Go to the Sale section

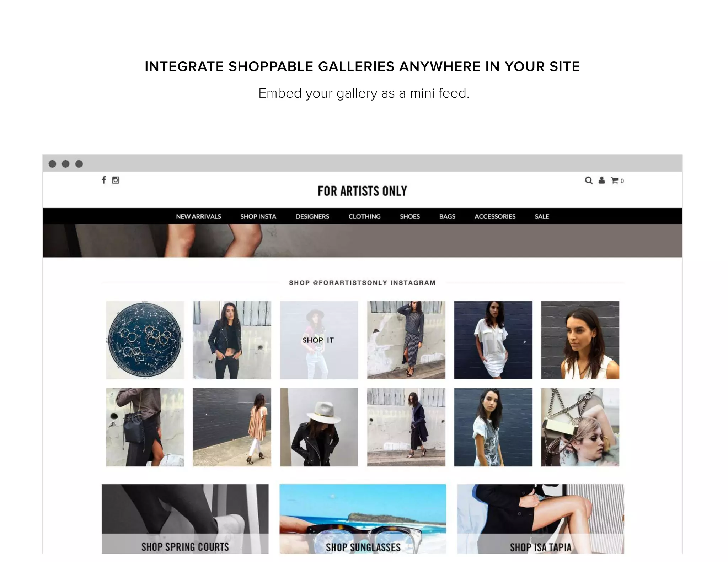pos(542,216)
